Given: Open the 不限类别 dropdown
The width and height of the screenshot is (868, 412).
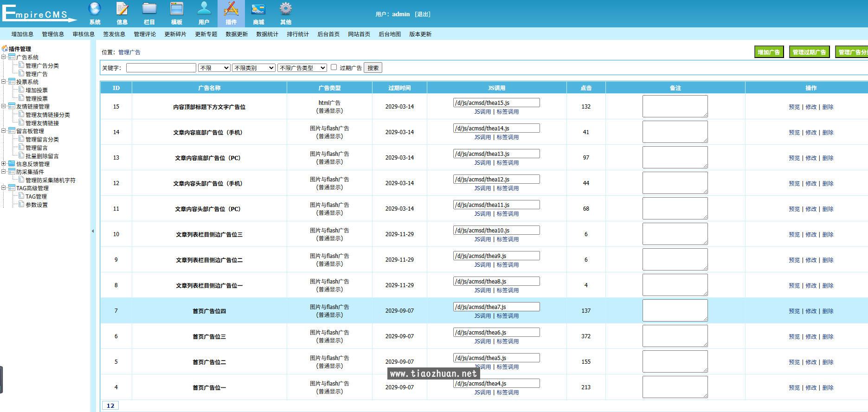Looking at the screenshot, I should (253, 68).
